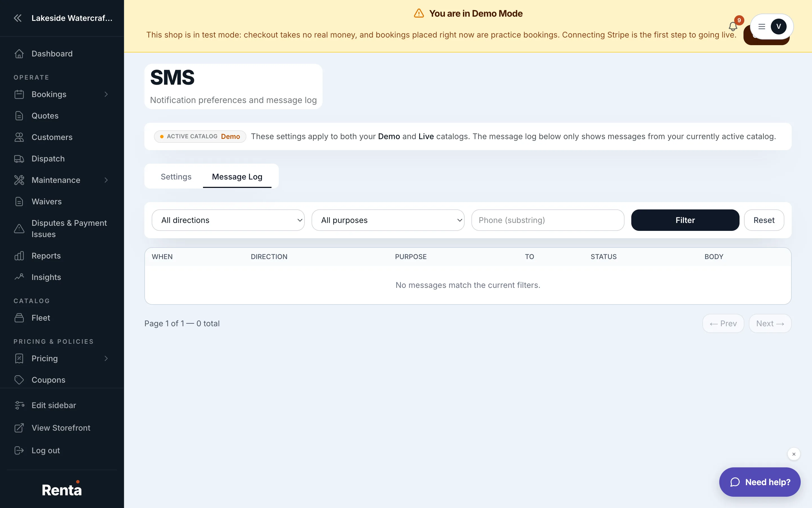Open notifications bell with 9 badge
Screen dimensions: 812x508
coord(733,26)
